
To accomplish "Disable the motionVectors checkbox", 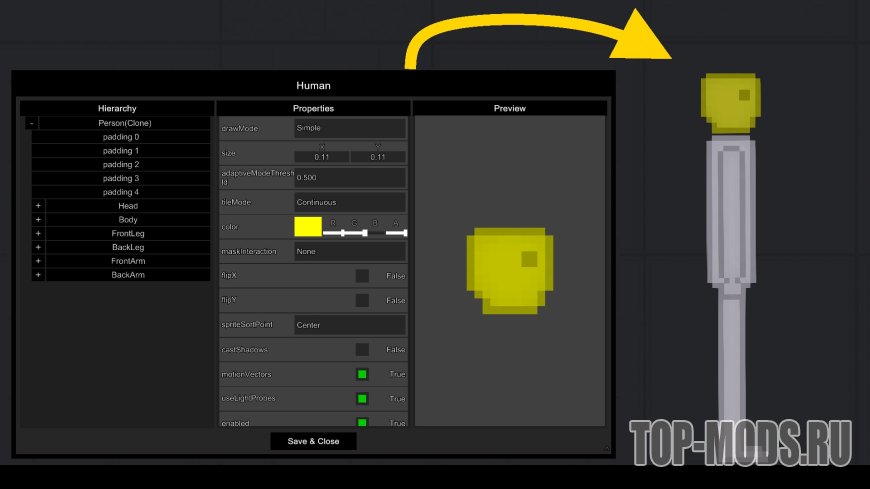I will (362, 374).
